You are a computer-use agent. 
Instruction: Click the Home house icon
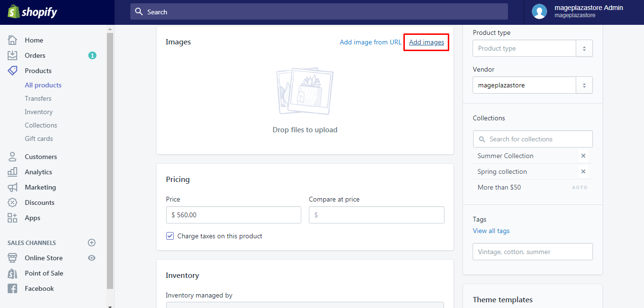(12, 40)
